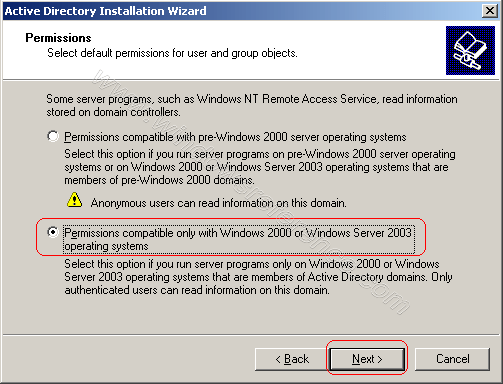Click the 'authenticated users can read information' line
Viewport: 503px width, 384px height.
(197, 290)
